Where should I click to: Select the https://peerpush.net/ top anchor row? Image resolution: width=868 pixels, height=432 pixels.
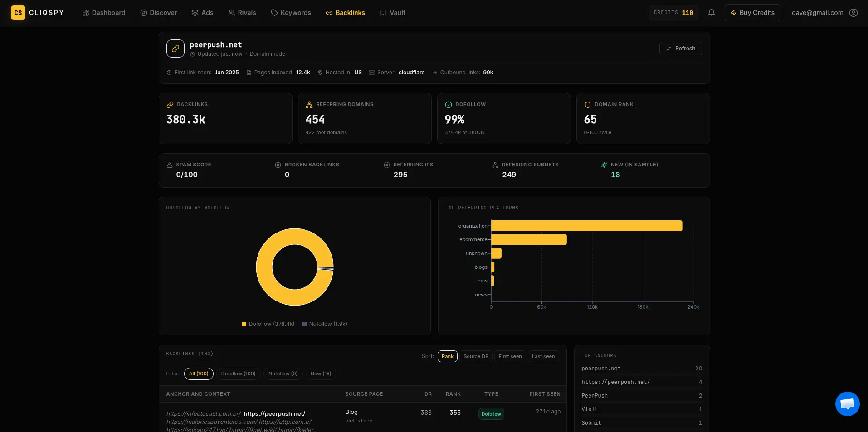tap(642, 382)
